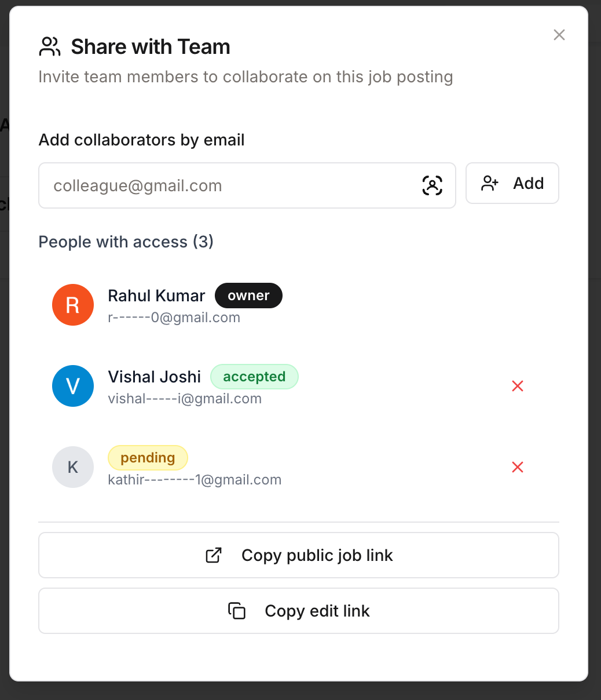This screenshot has width=601, height=700.
Task: Click the external link icon on public link button
Action: [x=214, y=555]
